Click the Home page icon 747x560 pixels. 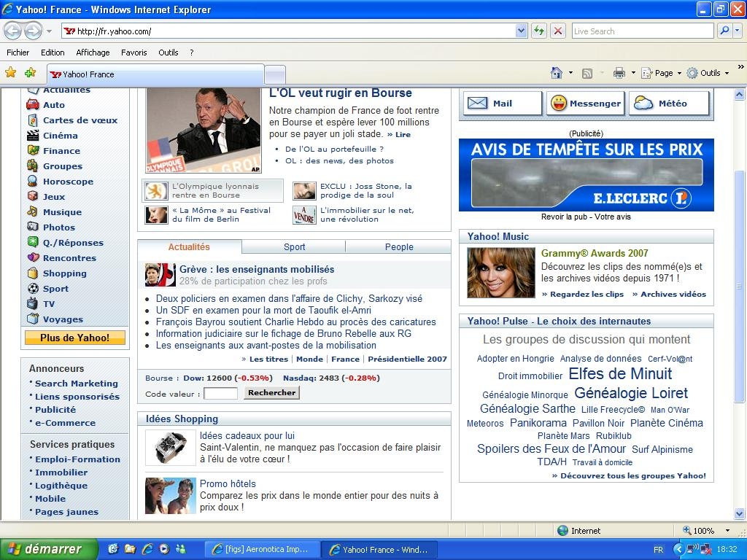557,73
